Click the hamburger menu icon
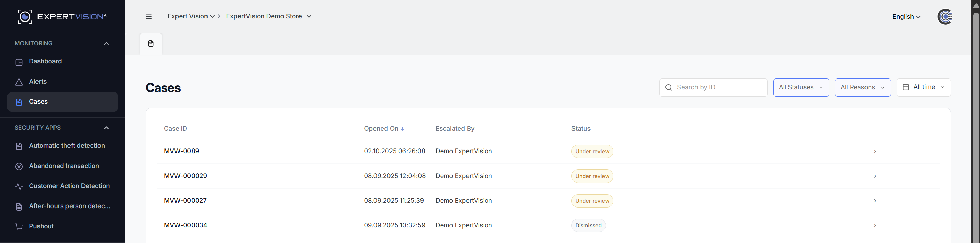This screenshot has height=243, width=980. pyautogui.click(x=148, y=17)
